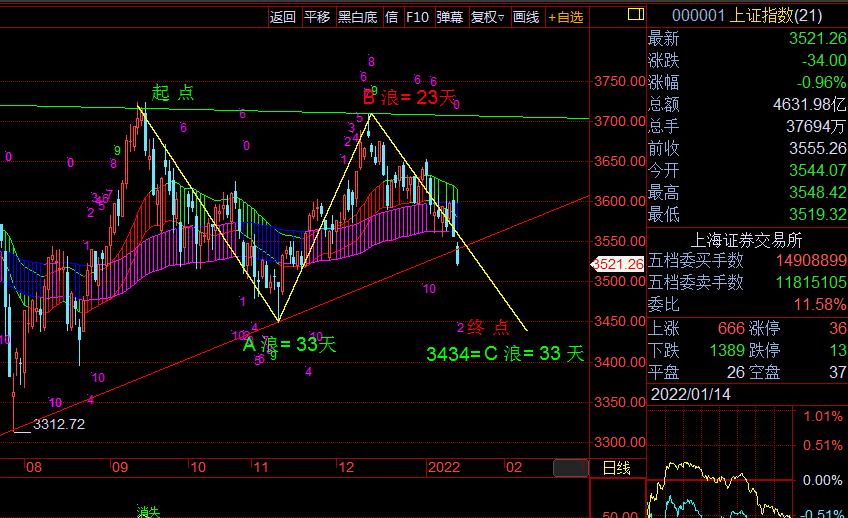The image size is (848, 518).
Task: Toggle the side panel layout icon
Action: coord(635,14)
